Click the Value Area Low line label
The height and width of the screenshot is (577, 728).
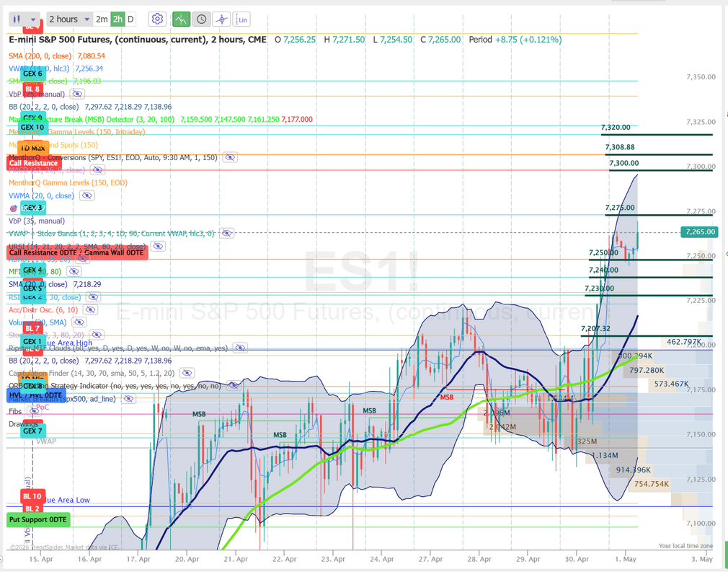coord(68,500)
